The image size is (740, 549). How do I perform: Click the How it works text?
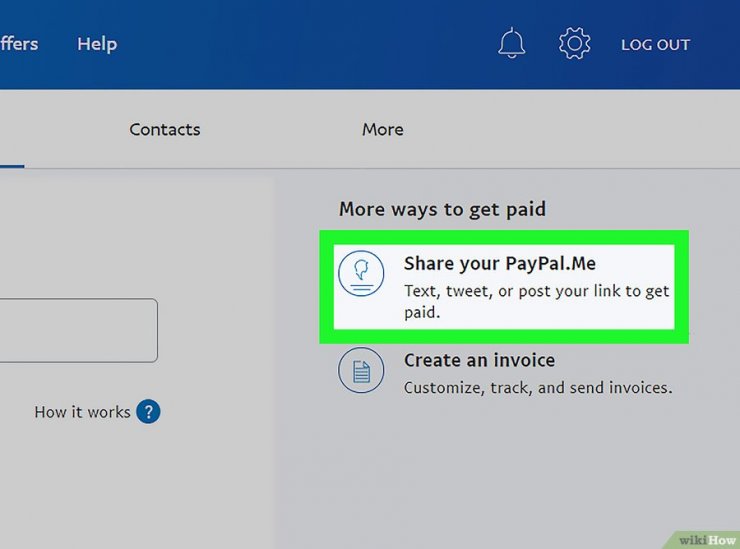(82, 412)
